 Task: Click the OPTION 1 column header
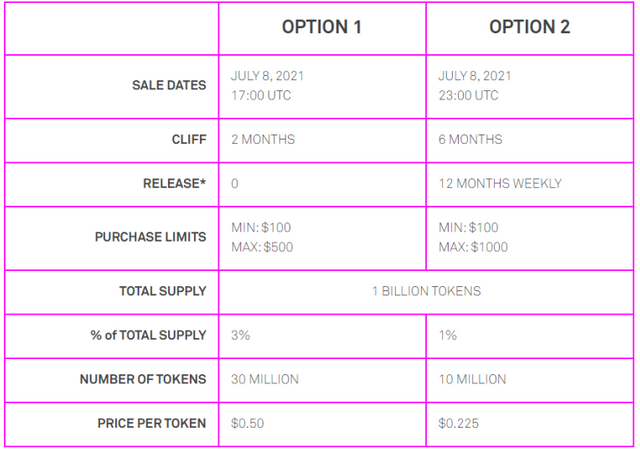click(322, 27)
